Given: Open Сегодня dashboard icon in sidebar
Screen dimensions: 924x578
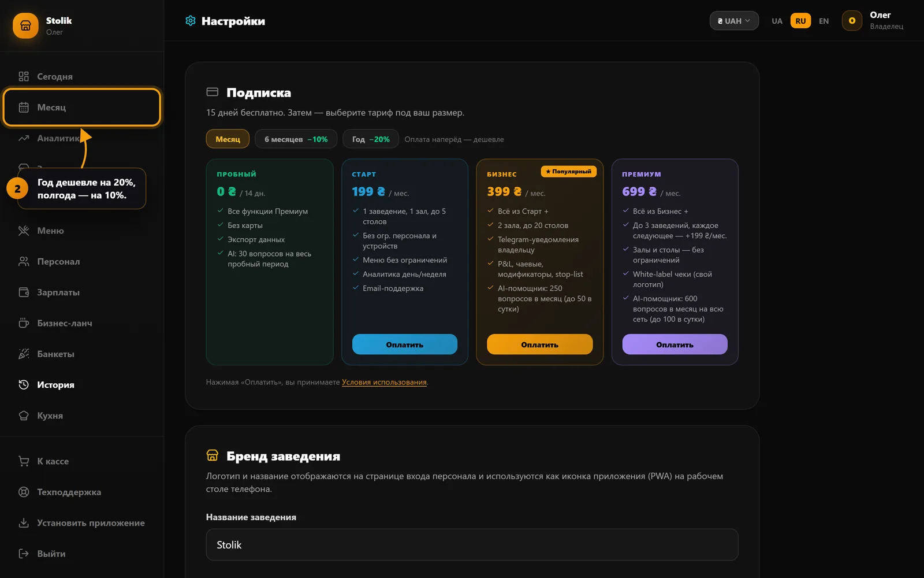Looking at the screenshot, I should 24,76.
